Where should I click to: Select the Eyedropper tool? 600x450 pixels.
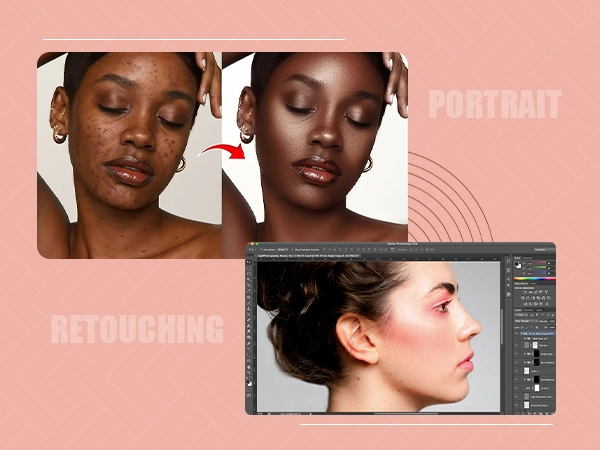click(x=249, y=290)
